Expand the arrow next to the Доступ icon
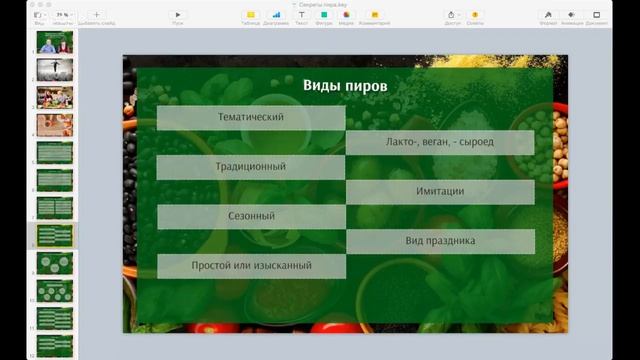 (459, 15)
